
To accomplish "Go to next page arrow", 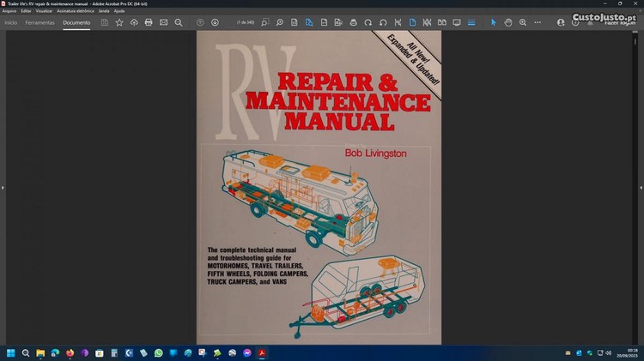I will 215,22.
